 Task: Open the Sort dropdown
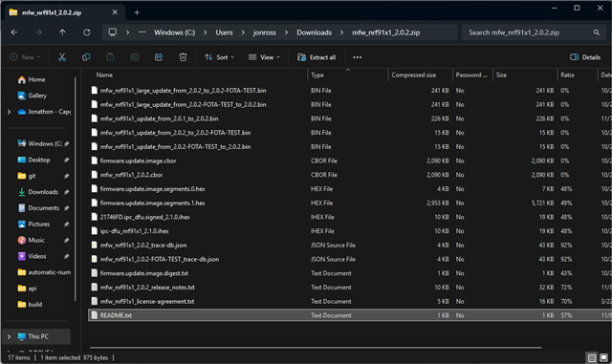219,57
